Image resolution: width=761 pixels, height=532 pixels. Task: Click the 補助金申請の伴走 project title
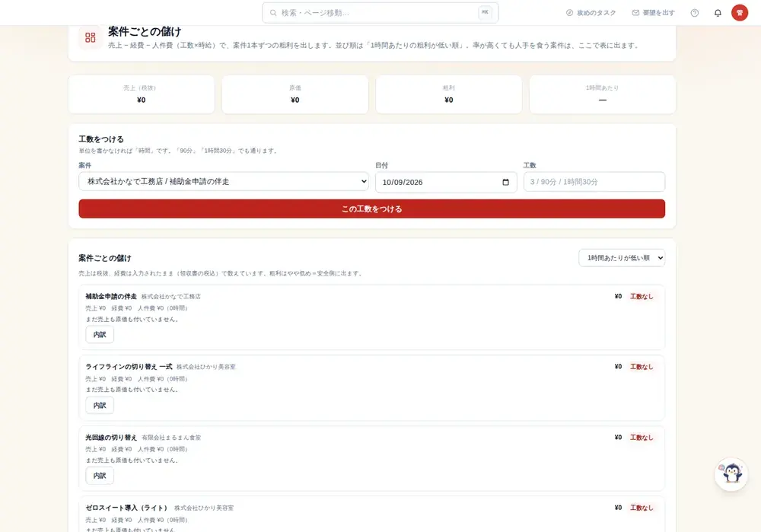click(x=111, y=296)
